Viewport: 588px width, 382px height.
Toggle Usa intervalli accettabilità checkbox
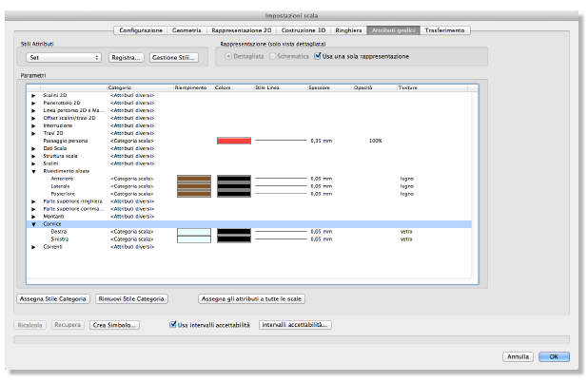pyautogui.click(x=173, y=325)
